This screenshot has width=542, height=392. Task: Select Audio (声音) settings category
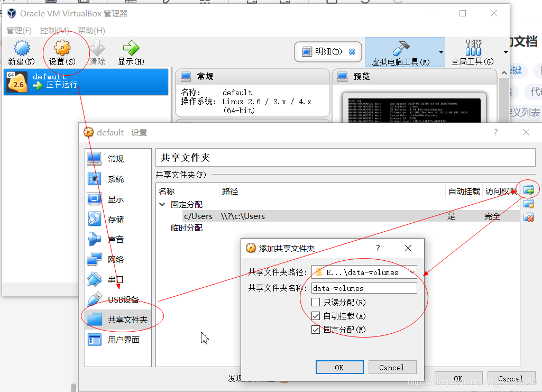tap(118, 239)
